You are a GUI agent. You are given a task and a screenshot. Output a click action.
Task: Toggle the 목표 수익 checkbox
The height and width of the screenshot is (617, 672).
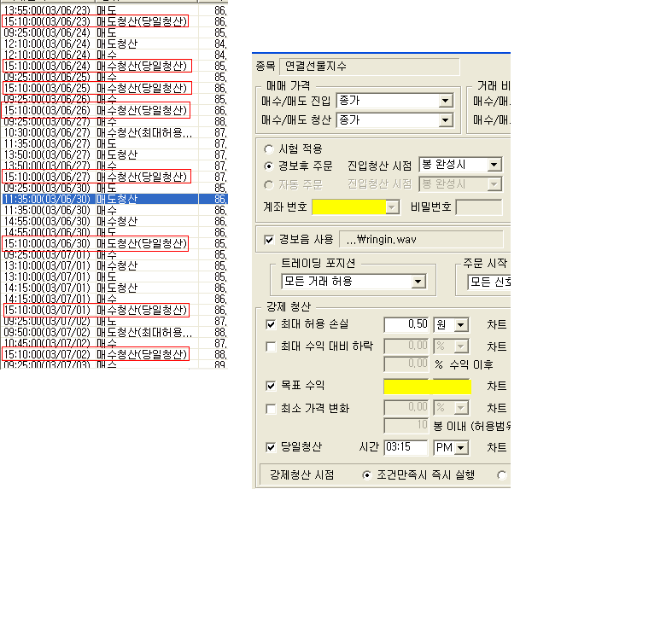point(272,387)
